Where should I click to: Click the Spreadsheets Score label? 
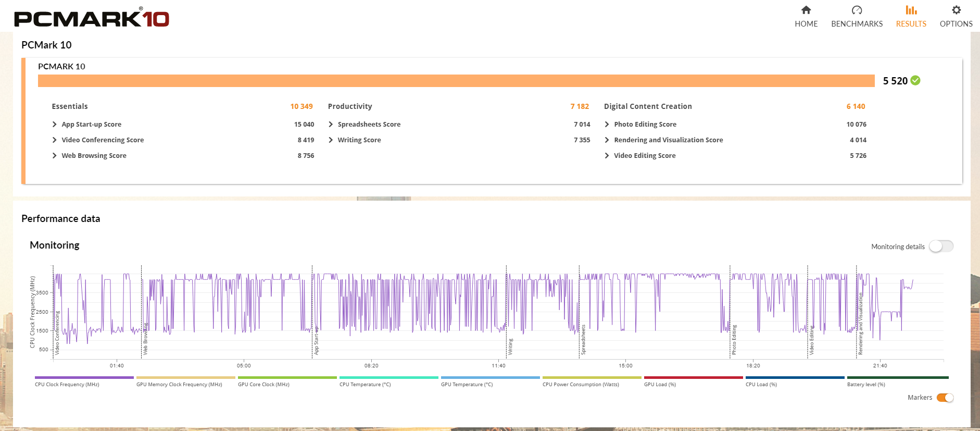[369, 124]
